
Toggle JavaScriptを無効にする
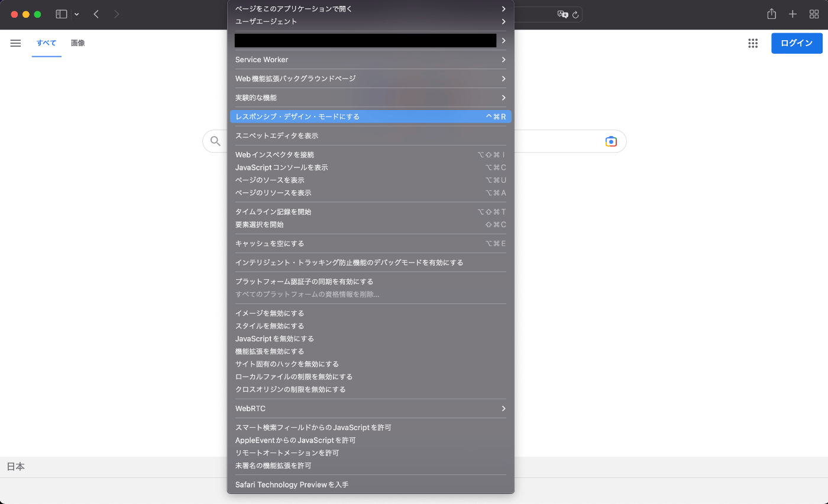point(371,339)
